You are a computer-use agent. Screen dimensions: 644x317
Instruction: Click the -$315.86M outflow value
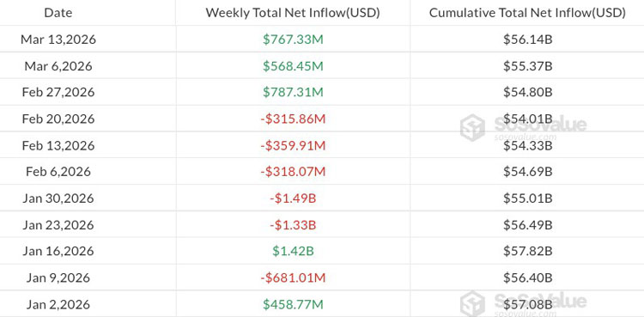(293, 119)
